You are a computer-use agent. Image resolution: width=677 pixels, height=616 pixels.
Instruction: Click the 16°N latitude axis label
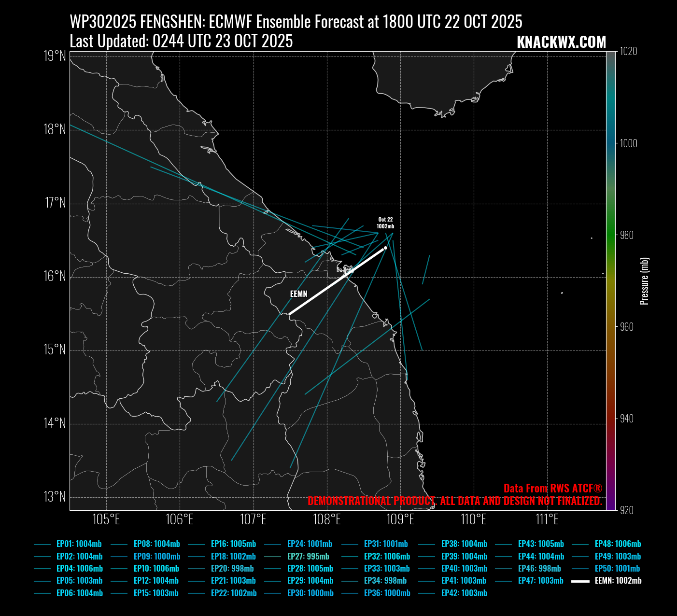[55, 276]
